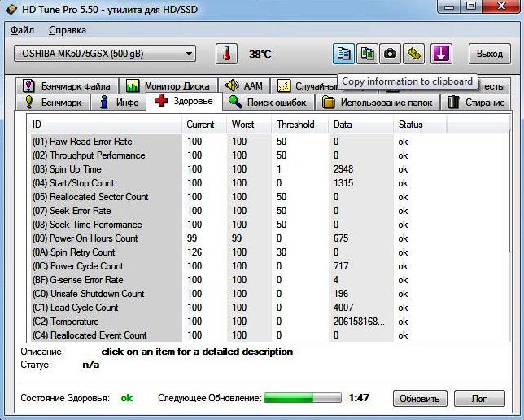Select the (05) Reallocated Sector Count row
Viewport: 524px width, 420px height.
269,197
